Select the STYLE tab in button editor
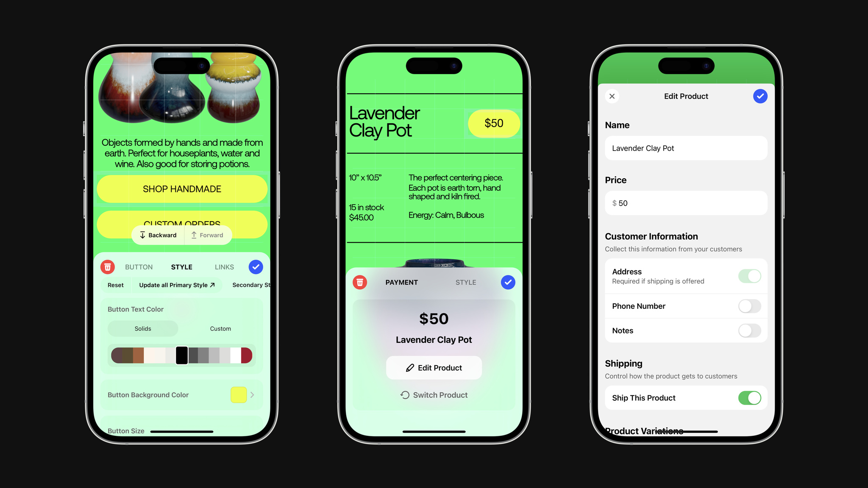Image resolution: width=868 pixels, height=488 pixels. pyautogui.click(x=182, y=266)
